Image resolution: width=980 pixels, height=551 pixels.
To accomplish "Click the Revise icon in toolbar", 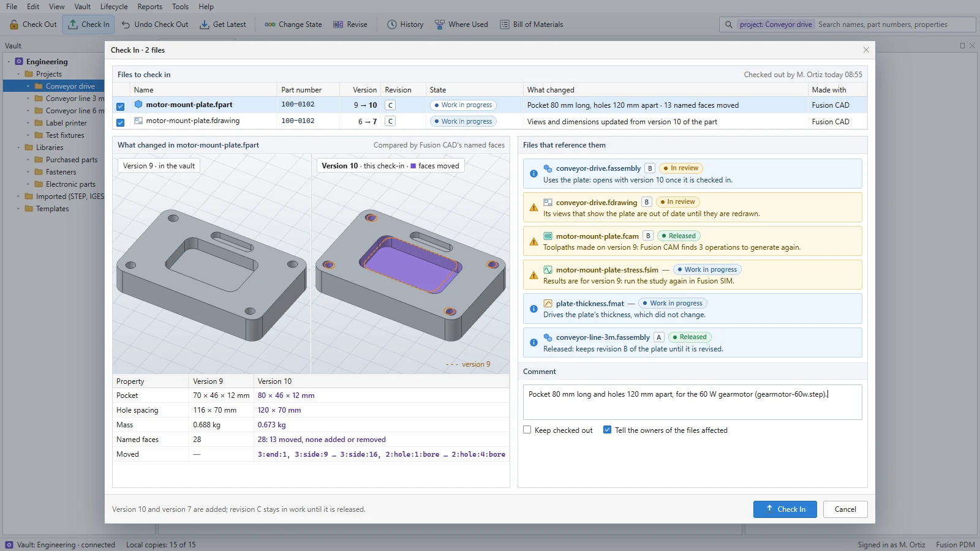I will (338, 24).
